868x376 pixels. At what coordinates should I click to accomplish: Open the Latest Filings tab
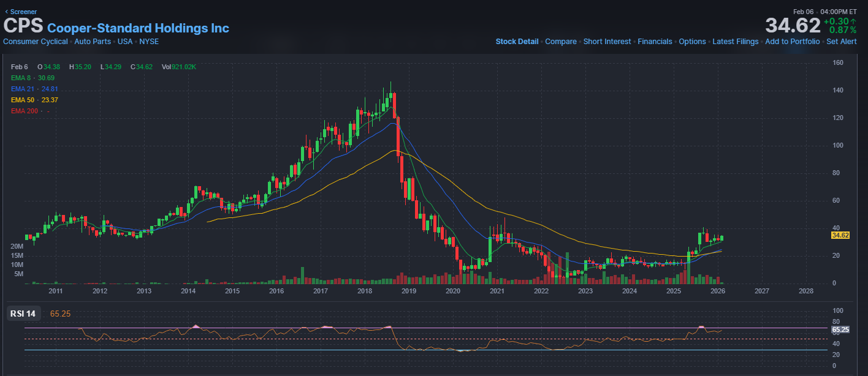pos(736,42)
